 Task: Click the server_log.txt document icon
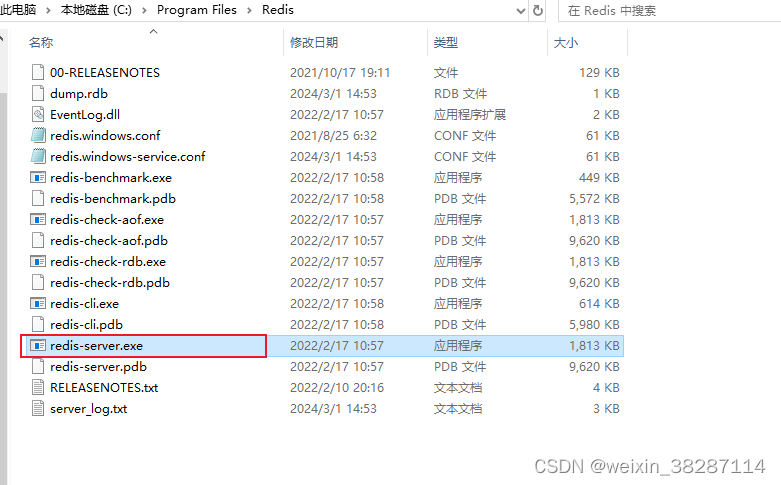tap(38, 408)
